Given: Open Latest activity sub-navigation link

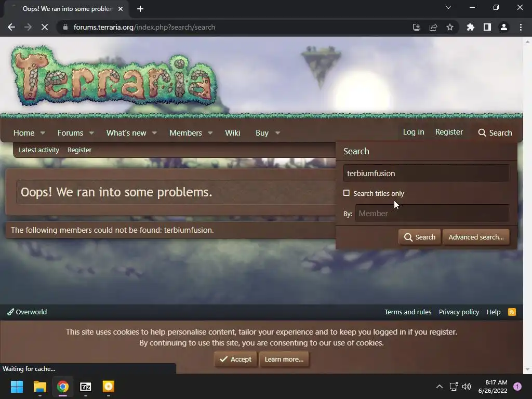Looking at the screenshot, I should (x=38, y=150).
